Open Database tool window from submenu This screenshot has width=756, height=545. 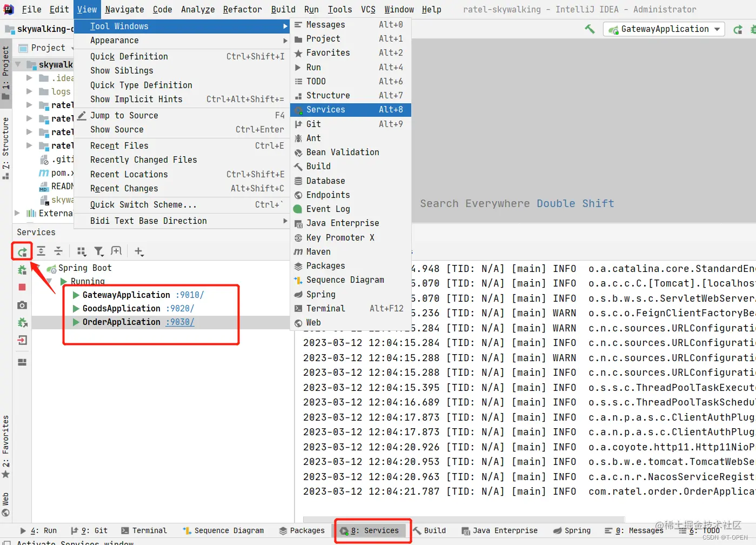coord(351,181)
